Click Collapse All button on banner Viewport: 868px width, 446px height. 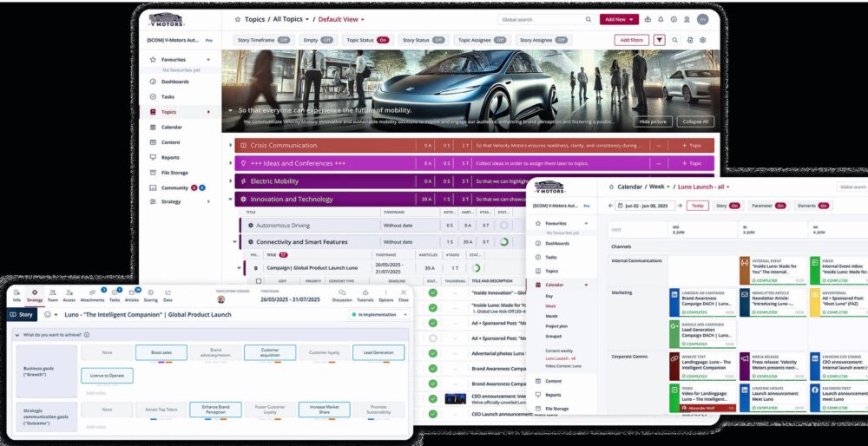pos(695,121)
